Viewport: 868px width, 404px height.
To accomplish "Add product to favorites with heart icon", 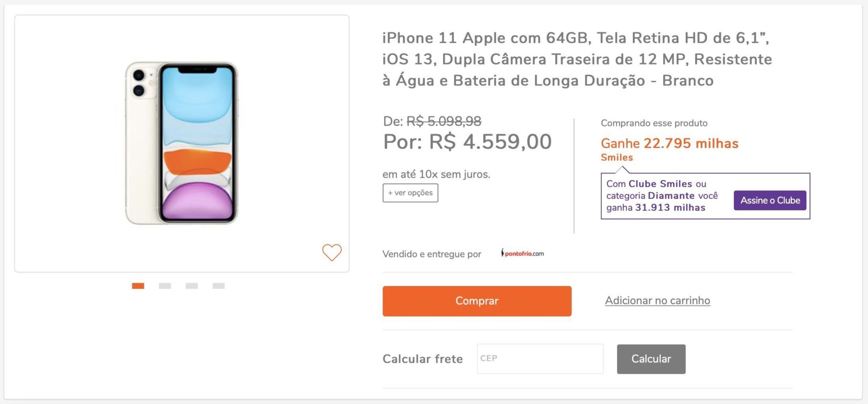I will click(332, 252).
